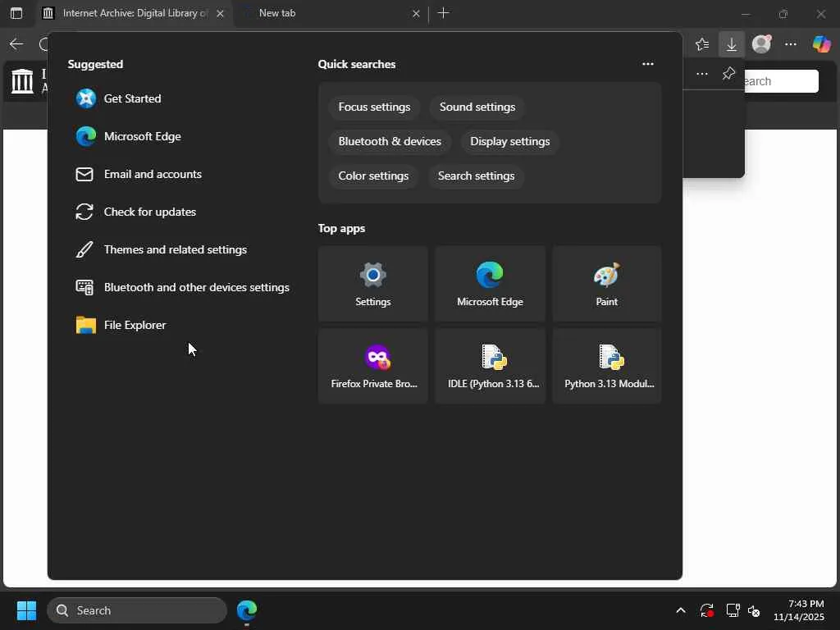Click the muted volume tray icon
Viewport: 840px width, 630px height.
[754, 610]
